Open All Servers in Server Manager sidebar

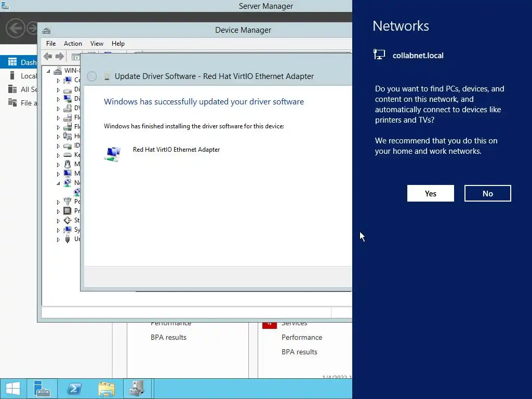(x=19, y=89)
